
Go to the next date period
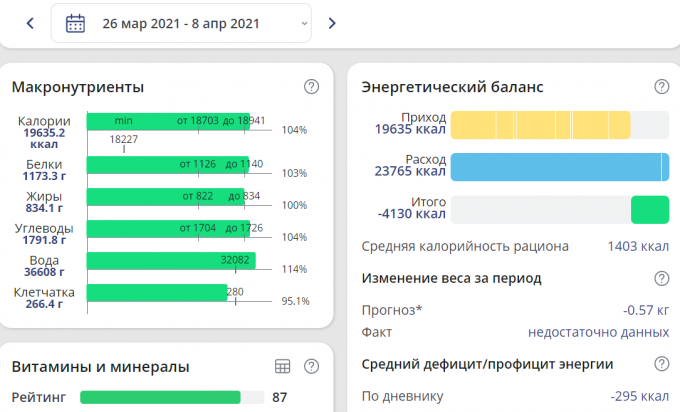pyautogui.click(x=332, y=23)
